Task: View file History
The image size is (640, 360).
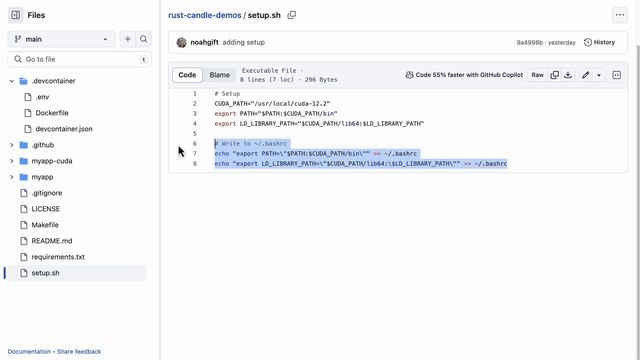Action: 599,42
